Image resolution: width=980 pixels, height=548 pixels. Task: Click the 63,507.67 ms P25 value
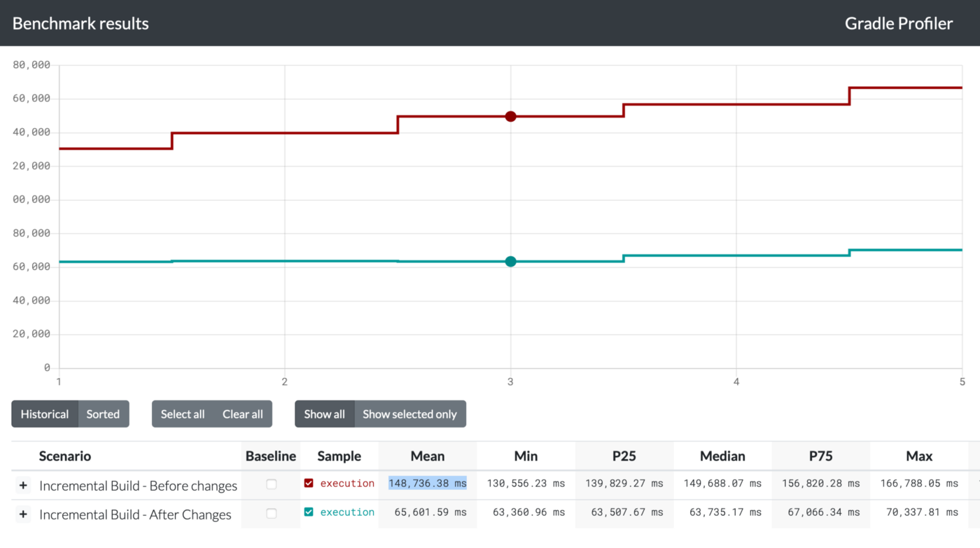(x=627, y=512)
